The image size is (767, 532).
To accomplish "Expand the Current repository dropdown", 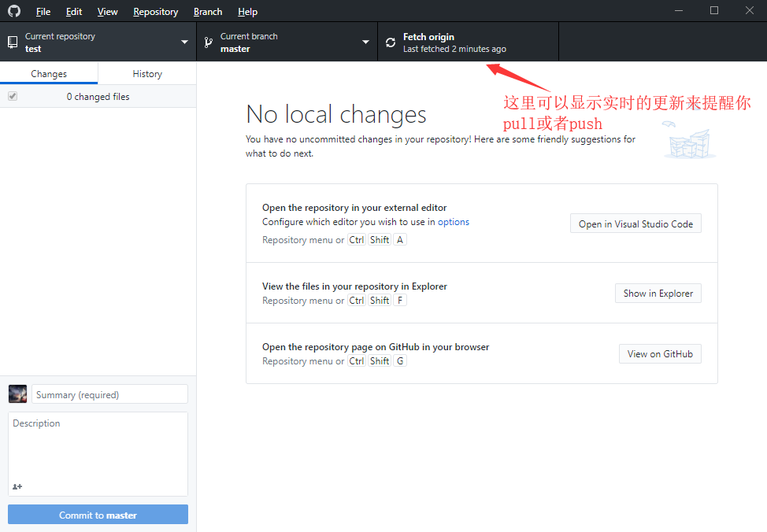I will 98,42.
